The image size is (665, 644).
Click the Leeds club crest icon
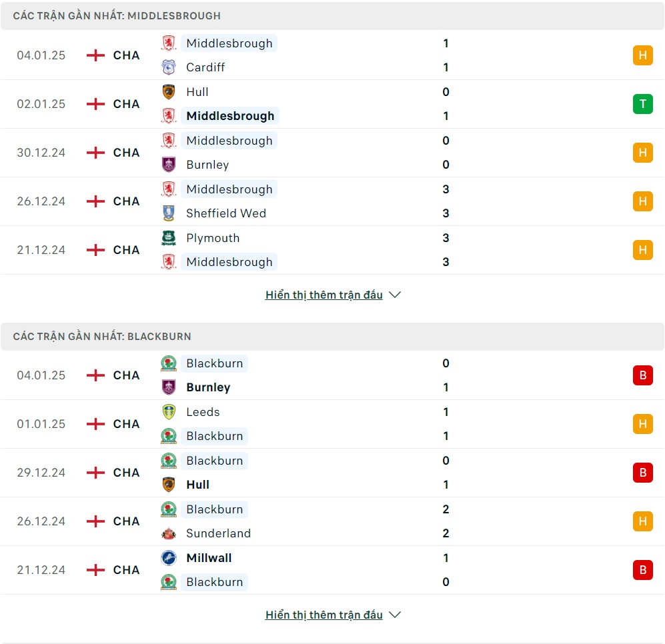click(169, 412)
